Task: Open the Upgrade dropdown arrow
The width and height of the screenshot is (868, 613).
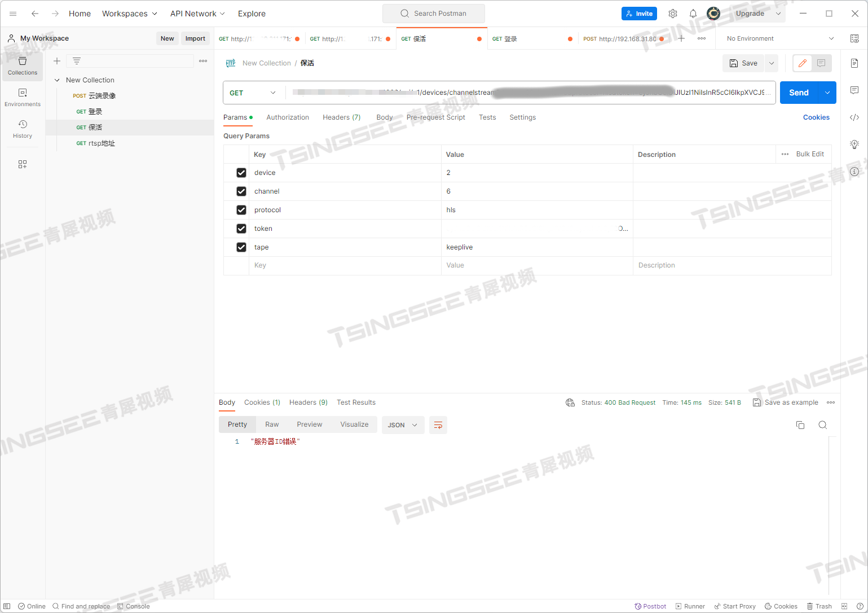Action: [778, 14]
